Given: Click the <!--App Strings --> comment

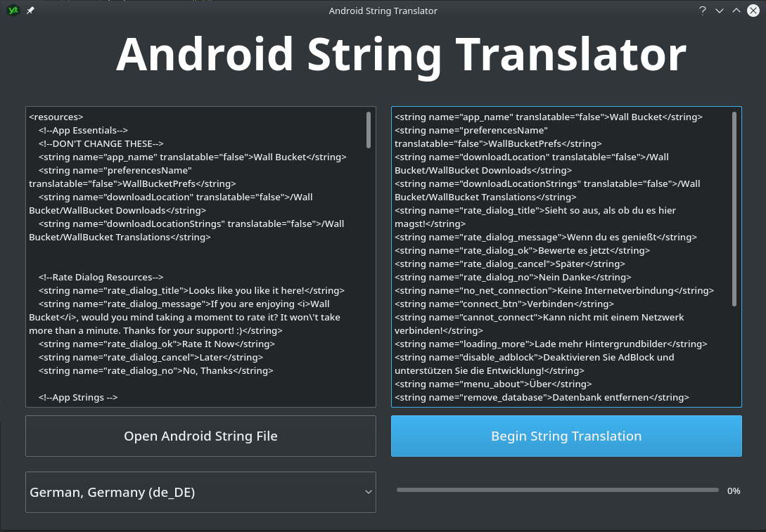Looking at the screenshot, I should (x=78, y=397).
